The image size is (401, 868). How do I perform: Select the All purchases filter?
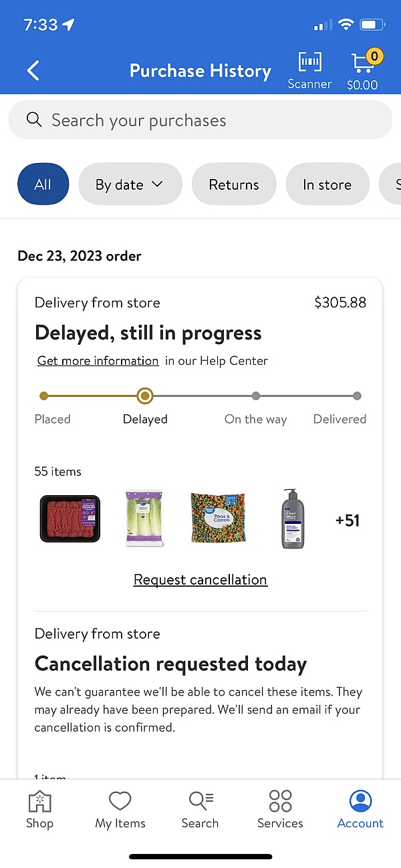pyautogui.click(x=43, y=184)
